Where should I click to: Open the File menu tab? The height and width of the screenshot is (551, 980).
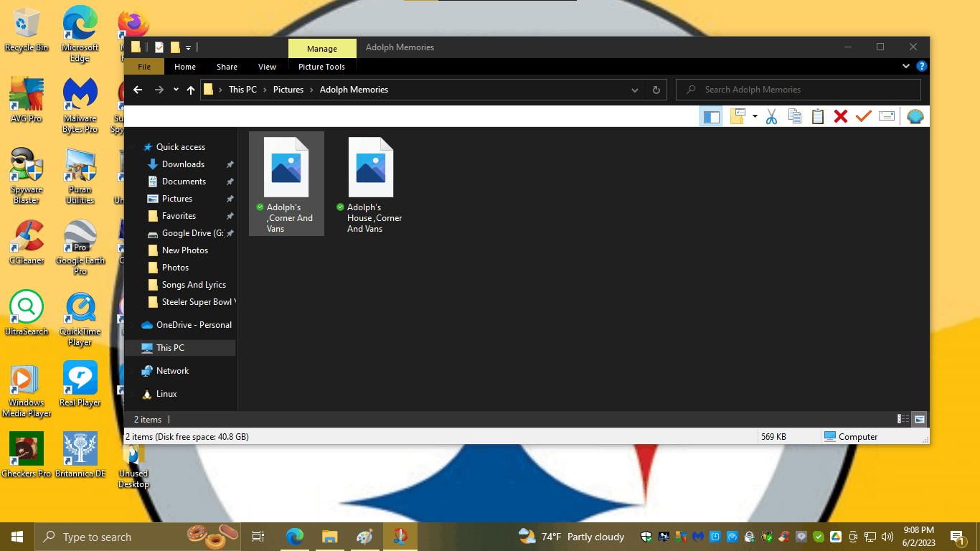coord(144,67)
